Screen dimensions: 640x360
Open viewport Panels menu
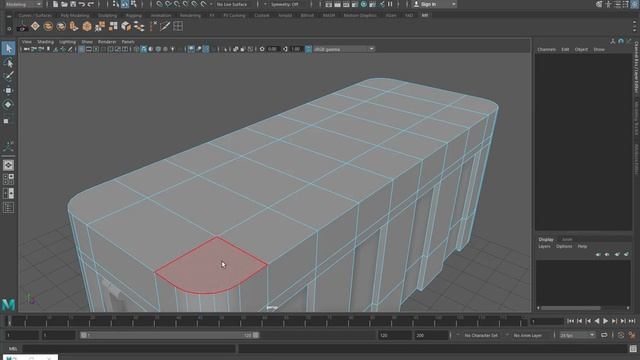(x=128, y=42)
